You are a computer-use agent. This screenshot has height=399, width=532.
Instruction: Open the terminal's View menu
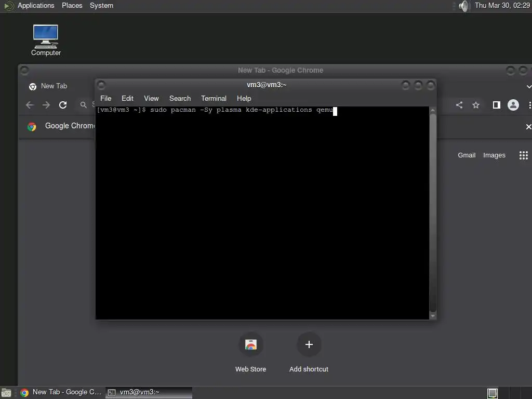pos(151,98)
